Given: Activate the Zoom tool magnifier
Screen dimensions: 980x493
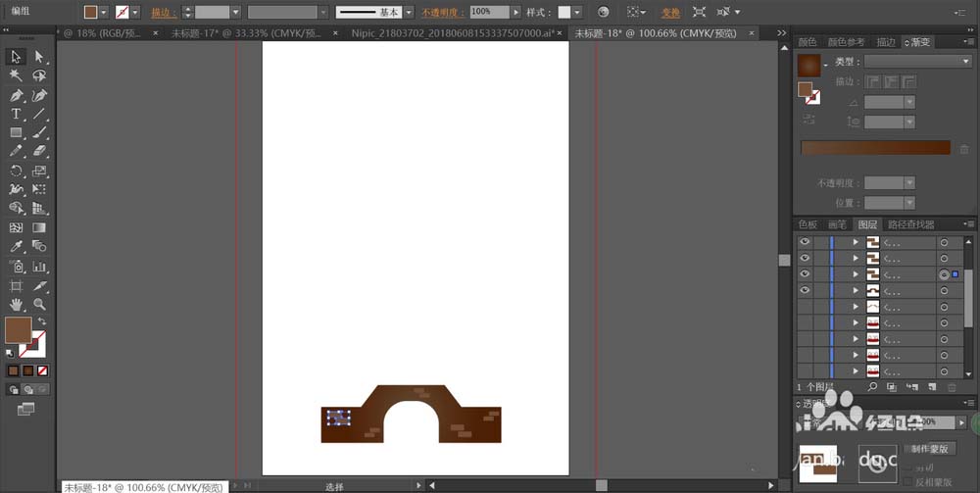Looking at the screenshot, I should tap(39, 304).
